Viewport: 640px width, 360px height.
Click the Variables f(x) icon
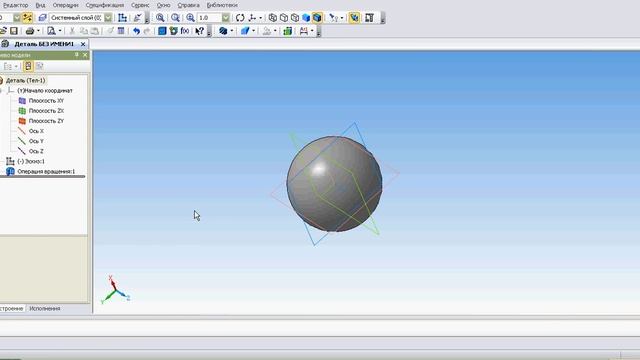pyautogui.click(x=185, y=31)
